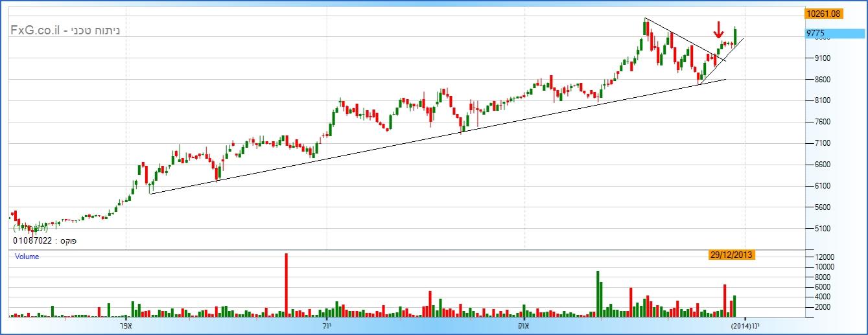Image resolution: width=868 pixels, height=335 pixels.
Task: Select the orange 10261.08 price label
Action: pyautogui.click(x=823, y=13)
